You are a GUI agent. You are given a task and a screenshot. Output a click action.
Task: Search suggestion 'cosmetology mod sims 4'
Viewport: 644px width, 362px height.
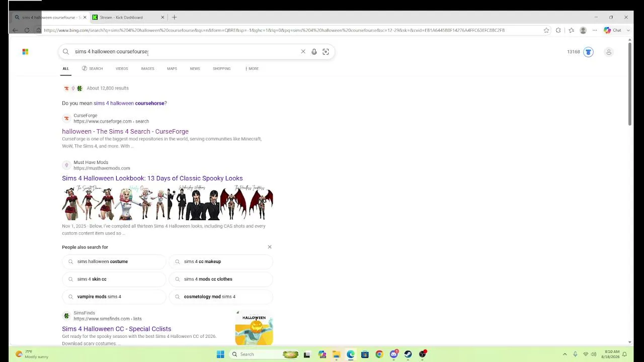221,297
